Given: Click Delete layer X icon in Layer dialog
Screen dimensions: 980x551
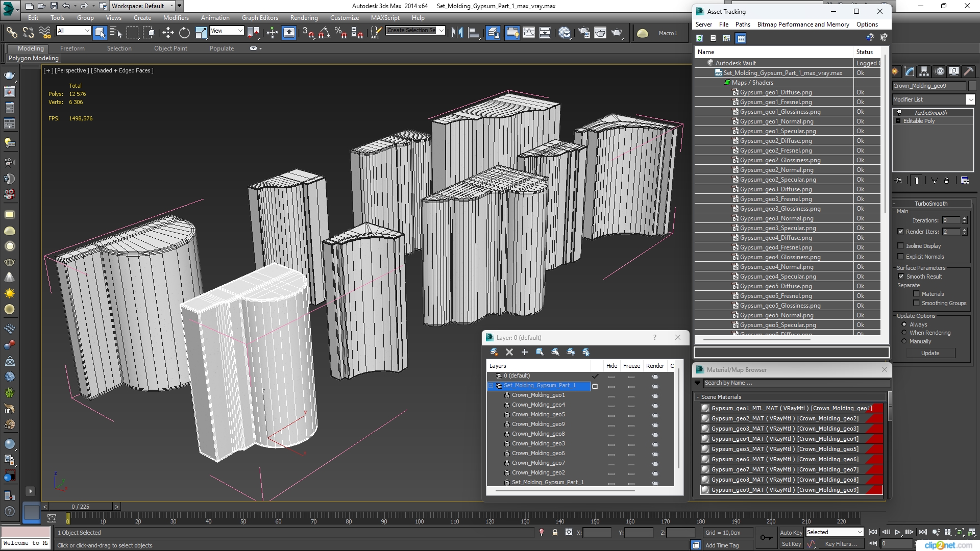Looking at the screenshot, I should [x=509, y=352].
